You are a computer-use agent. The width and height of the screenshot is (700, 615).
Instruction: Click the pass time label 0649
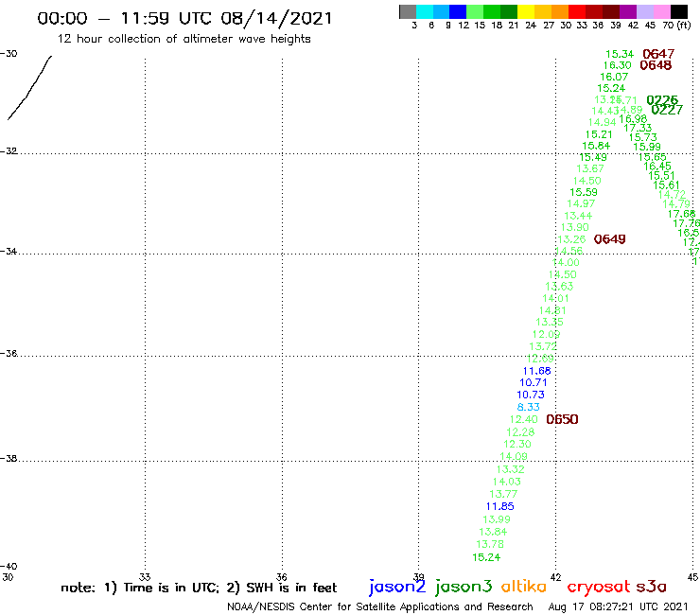609,239
